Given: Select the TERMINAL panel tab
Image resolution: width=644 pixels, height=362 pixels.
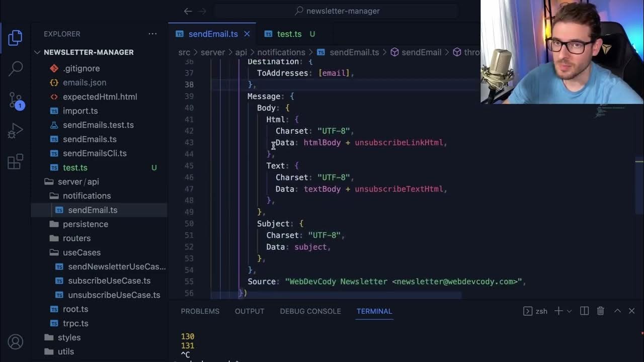Looking at the screenshot, I should coord(374,311).
